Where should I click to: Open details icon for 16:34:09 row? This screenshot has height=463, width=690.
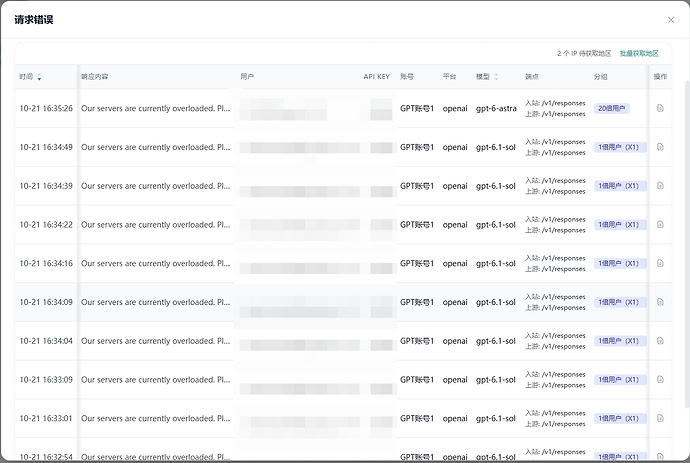coord(660,302)
